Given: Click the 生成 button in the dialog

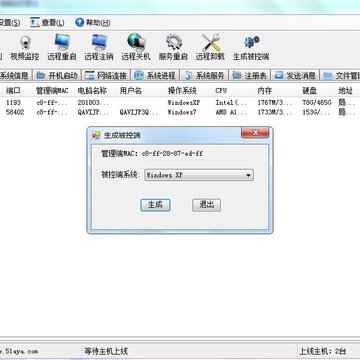Looking at the screenshot, I should pos(155,205).
